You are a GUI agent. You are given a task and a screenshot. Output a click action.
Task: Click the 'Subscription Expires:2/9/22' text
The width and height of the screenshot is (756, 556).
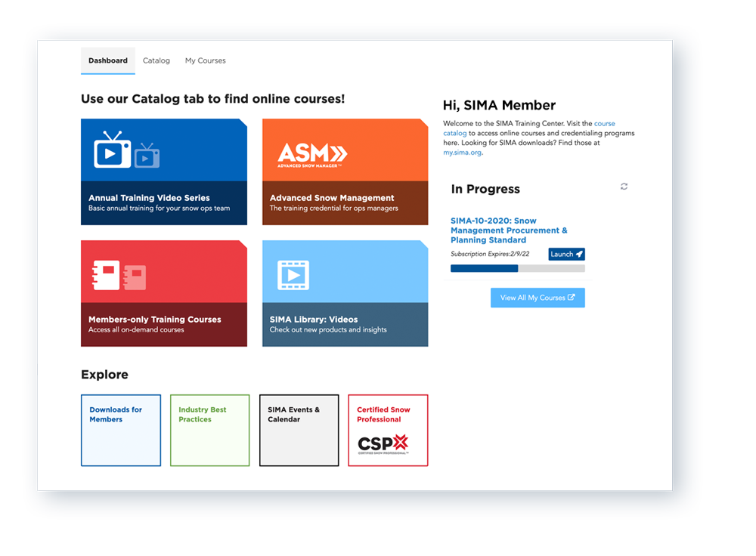[490, 254]
